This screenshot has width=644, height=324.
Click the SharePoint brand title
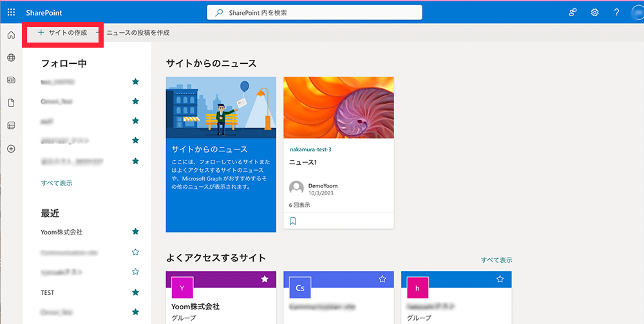pos(44,13)
